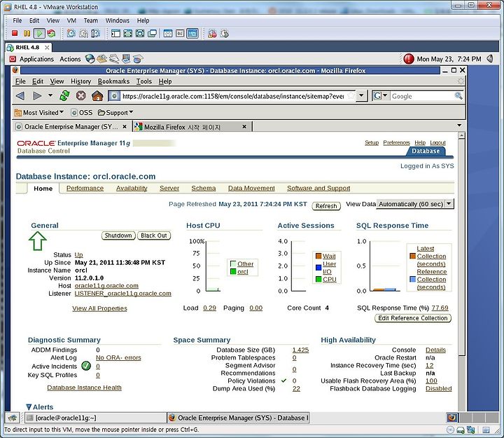The height and width of the screenshot is (438, 504).
Task: Click the site identity icon in the address bar
Action: [x=114, y=96]
